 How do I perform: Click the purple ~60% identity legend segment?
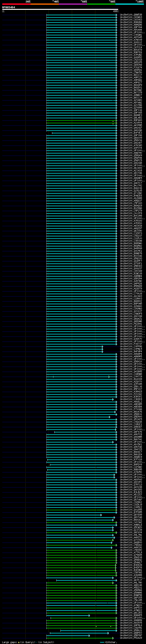point(73,4)
